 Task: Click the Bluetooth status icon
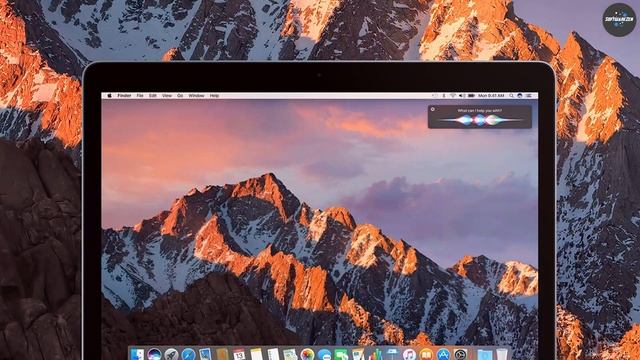pyautogui.click(x=444, y=96)
